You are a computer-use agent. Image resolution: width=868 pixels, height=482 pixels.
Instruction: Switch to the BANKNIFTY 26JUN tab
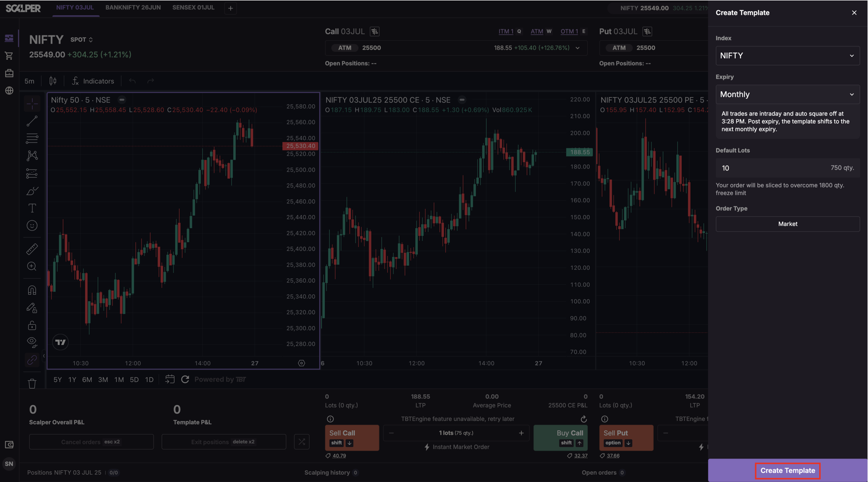(133, 8)
